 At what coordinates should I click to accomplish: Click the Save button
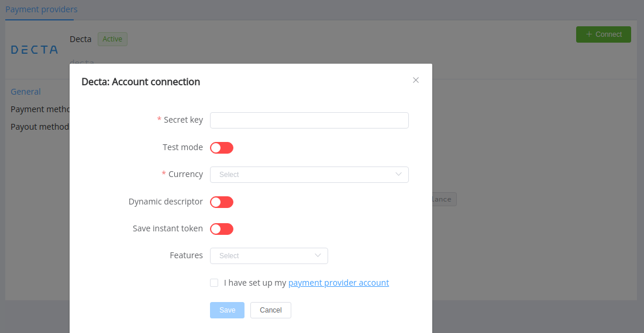point(227,310)
